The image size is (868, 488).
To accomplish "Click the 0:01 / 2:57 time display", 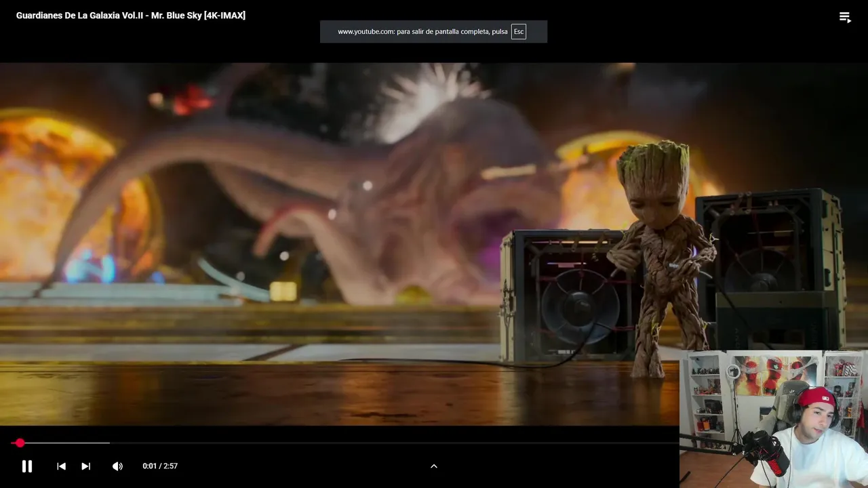I will click(160, 466).
